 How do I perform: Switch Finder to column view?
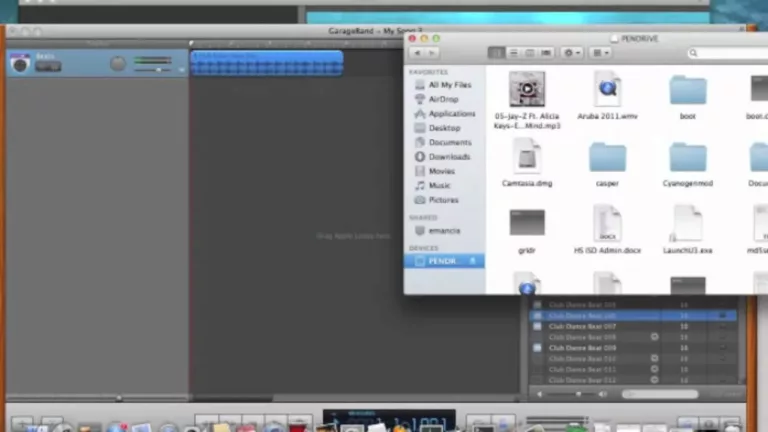[529, 53]
